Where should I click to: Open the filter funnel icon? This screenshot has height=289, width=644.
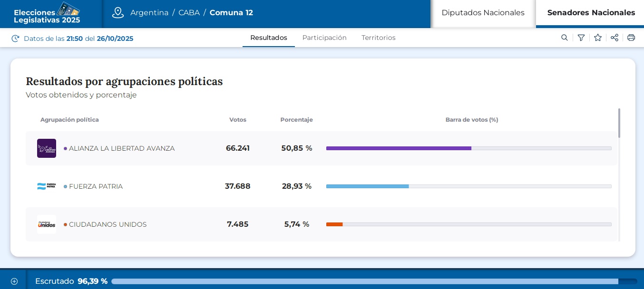click(x=581, y=38)
